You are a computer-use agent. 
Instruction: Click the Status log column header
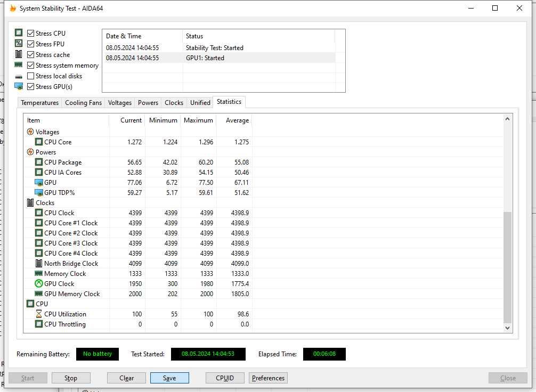pyautogui.click(x=259, y=36)
